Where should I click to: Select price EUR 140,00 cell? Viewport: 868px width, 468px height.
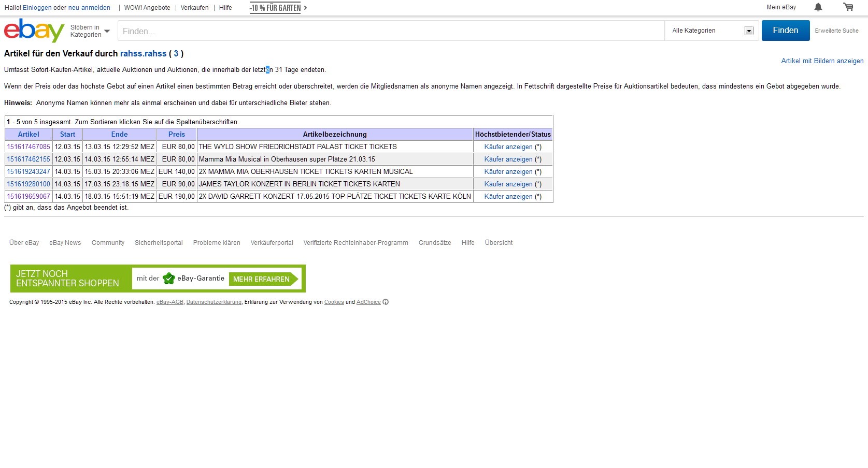(x=177, y=172)
